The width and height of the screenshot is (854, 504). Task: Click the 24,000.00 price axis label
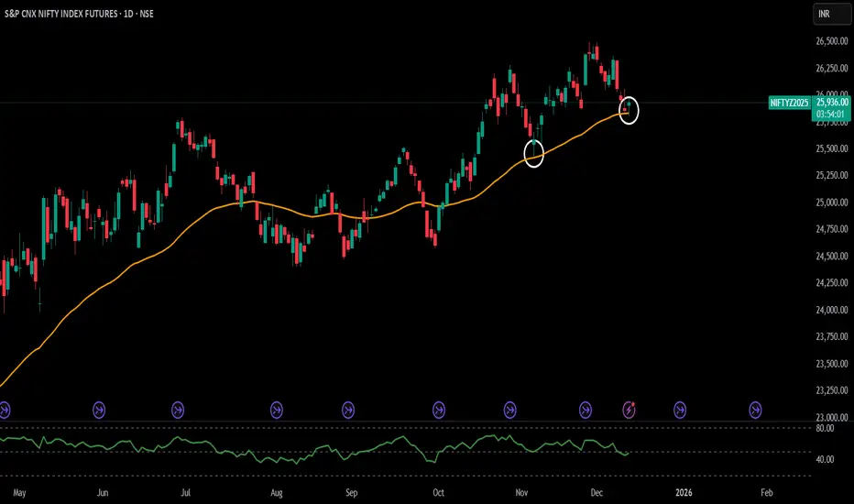point(832,310)
